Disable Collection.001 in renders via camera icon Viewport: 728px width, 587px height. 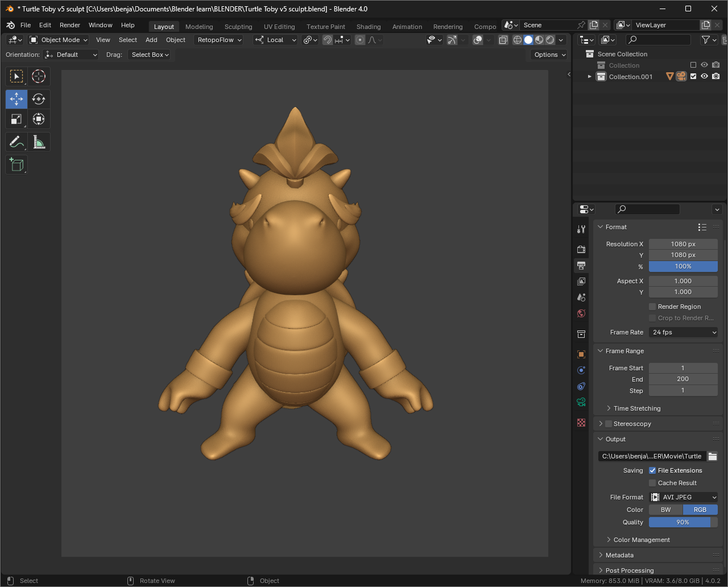tap(715, 76)
